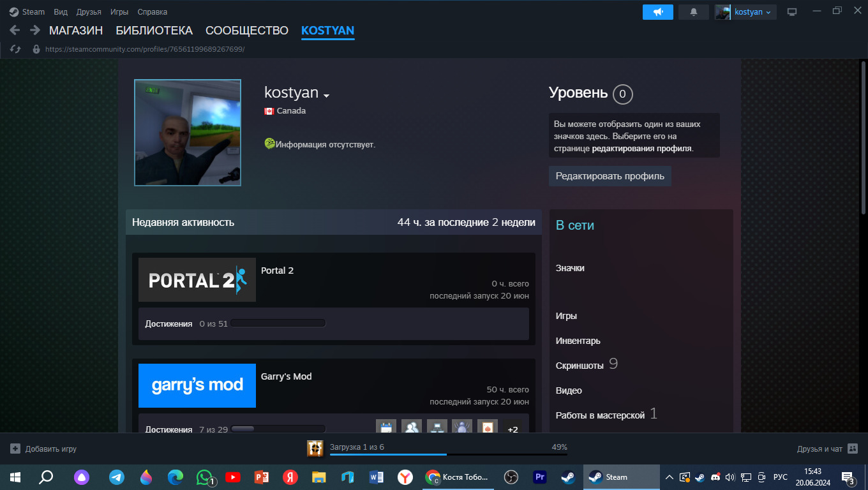Open the Друзья menu
868x490 pixels.
[x=89, y=12]
